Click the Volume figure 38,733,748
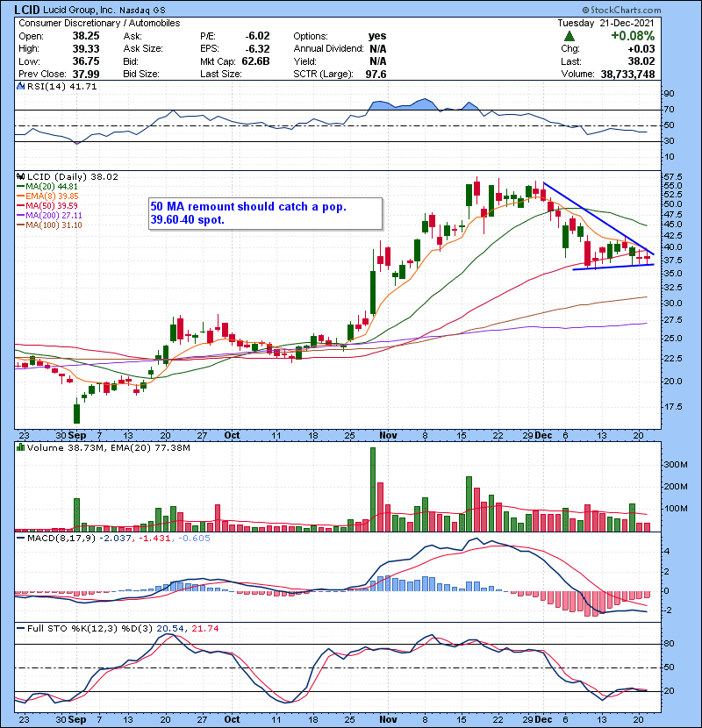 [627, 74]
